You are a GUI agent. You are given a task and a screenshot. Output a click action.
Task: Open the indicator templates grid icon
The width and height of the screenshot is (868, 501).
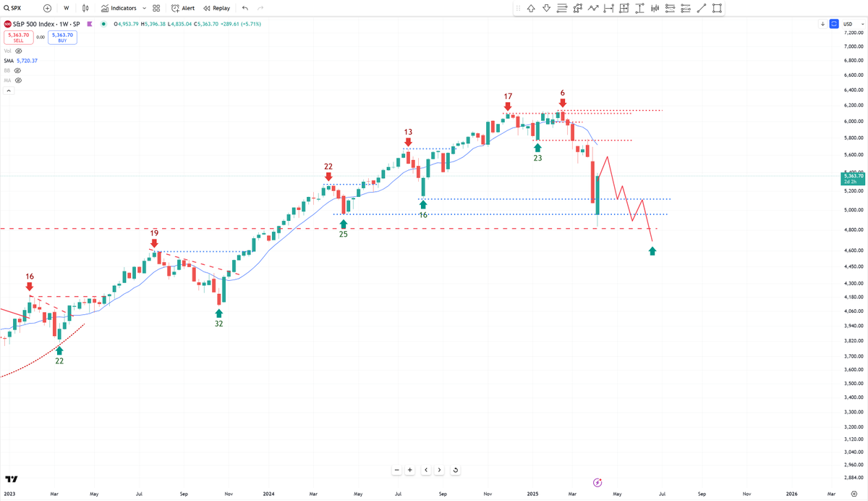coord(156,8)
